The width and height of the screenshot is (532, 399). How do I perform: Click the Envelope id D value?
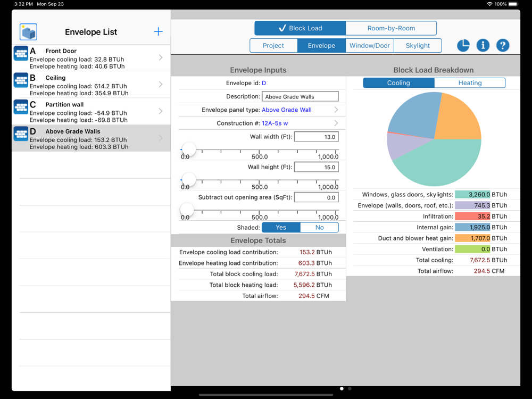click(264, 83)
